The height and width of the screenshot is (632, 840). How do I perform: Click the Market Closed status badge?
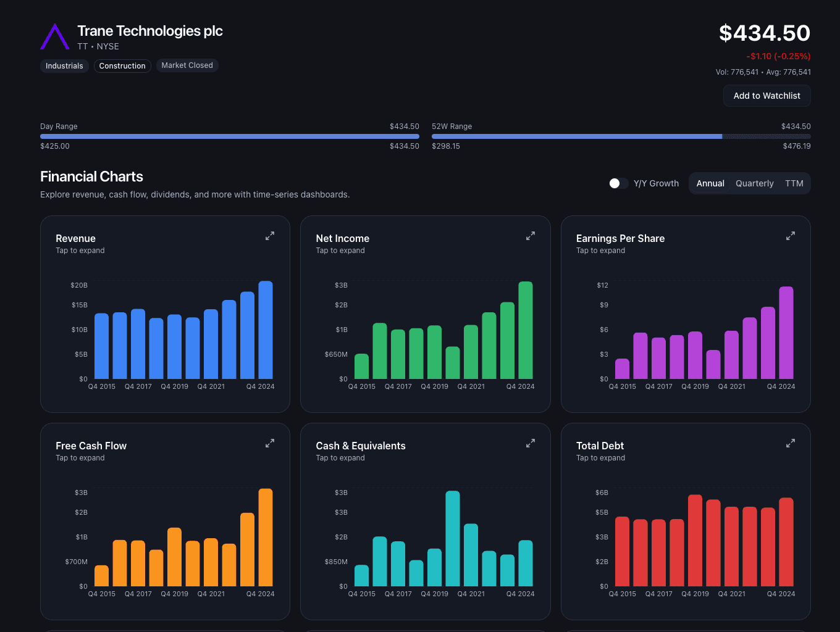187,65
